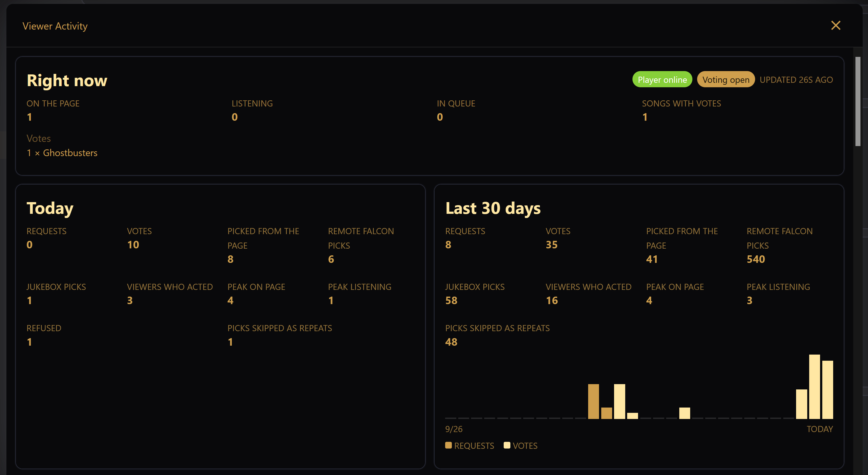Click the 'LISTENING' label in Right now

coord(252,103)
